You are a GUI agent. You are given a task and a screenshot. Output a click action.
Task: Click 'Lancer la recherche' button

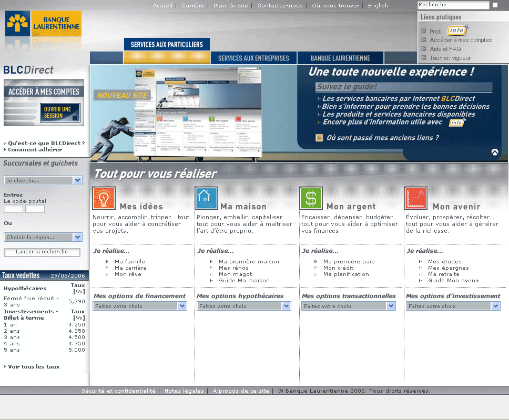click(42, 252)
